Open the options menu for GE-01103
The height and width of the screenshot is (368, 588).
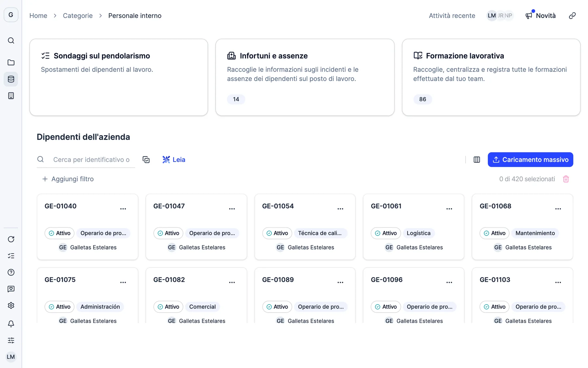(558, 282)
